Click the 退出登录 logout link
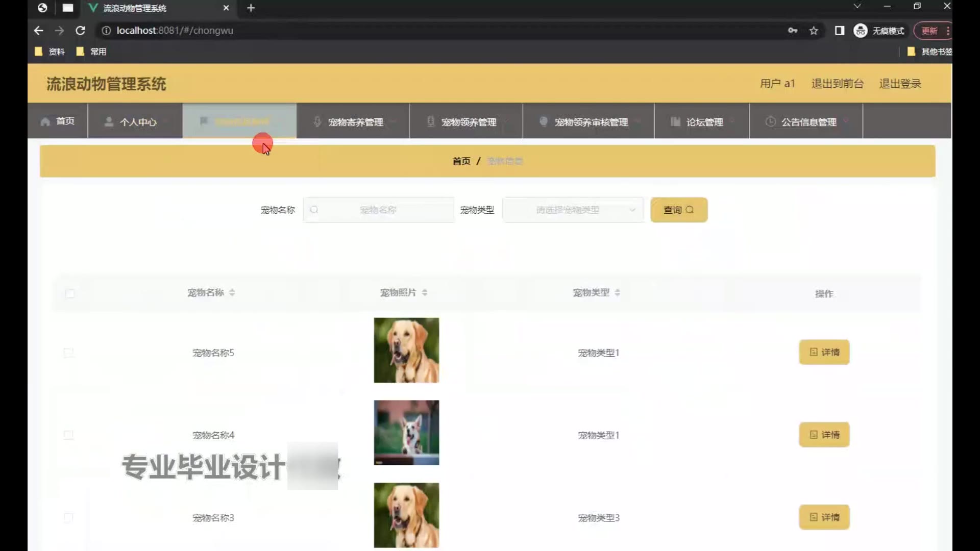The width and height of the screenshot is (980, 551). click(900, 84)
